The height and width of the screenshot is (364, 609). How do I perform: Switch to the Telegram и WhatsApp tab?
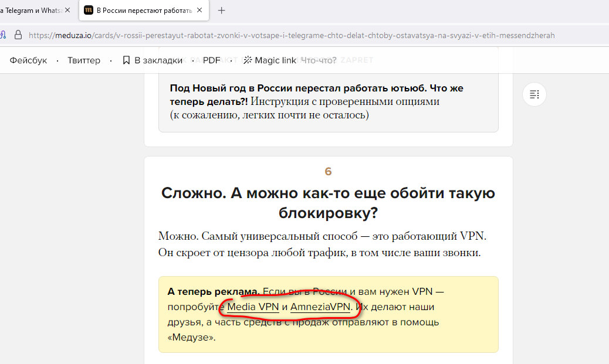click(31, 11)
